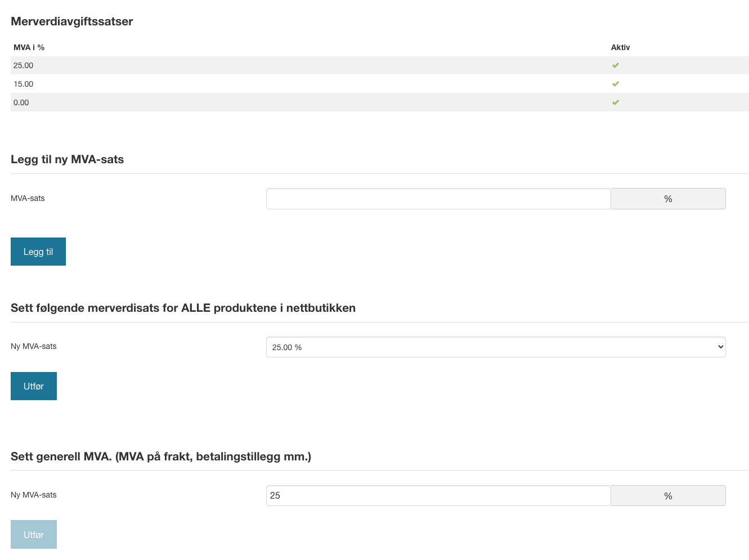Select the 25.00 row in the rates table
The width and height of the screenshot is (749, 560).
coord(380,65)
